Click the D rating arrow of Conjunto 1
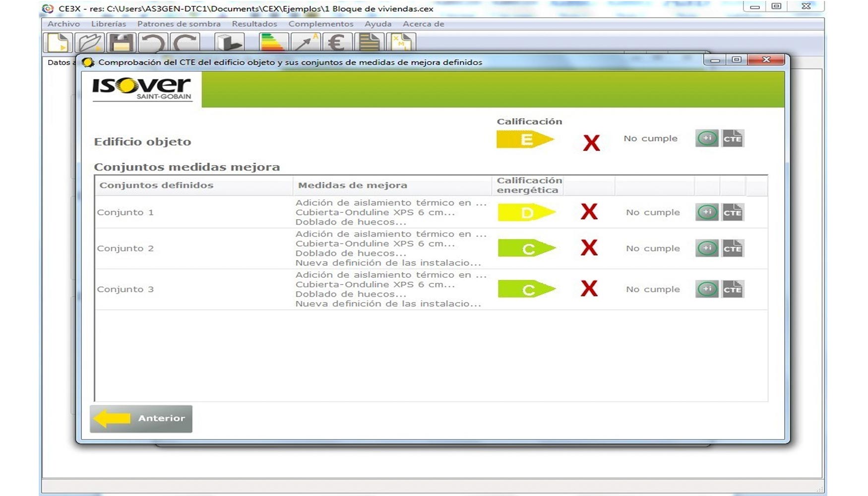 [x=527, y=213]
